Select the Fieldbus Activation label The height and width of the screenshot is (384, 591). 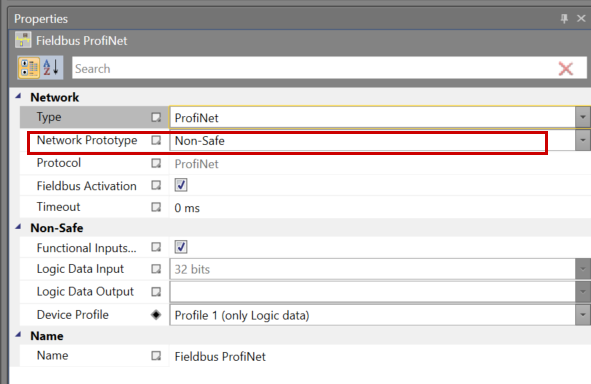click(87, 186)
